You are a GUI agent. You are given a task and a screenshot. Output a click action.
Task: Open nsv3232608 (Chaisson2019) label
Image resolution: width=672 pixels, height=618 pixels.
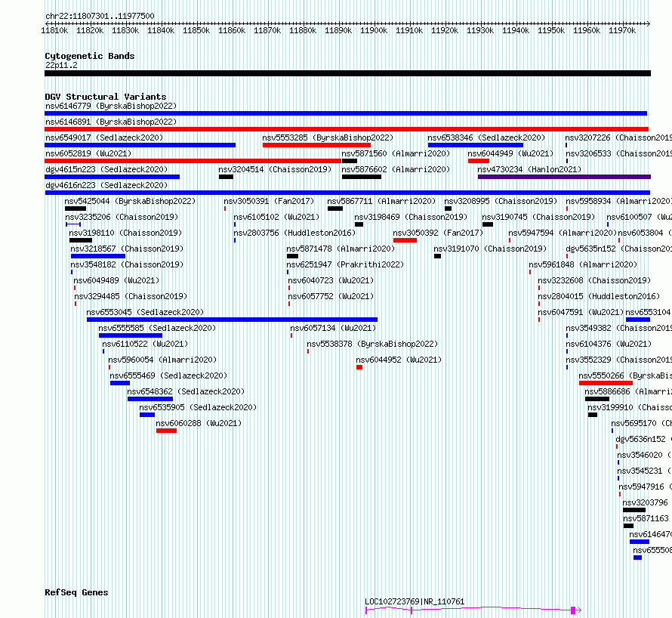pyautogui.click(x=594, y=280)
